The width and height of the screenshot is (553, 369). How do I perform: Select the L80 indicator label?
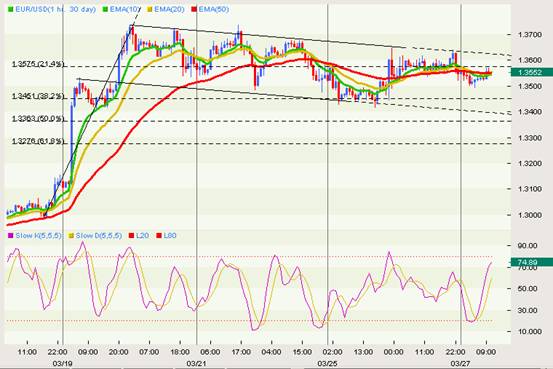pos(170,235)
